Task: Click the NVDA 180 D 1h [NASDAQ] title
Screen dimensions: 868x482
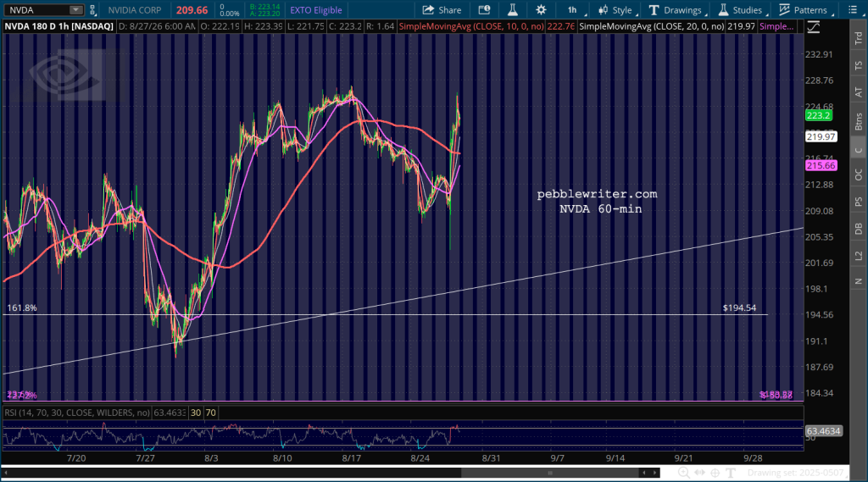Action: point(58,26)
